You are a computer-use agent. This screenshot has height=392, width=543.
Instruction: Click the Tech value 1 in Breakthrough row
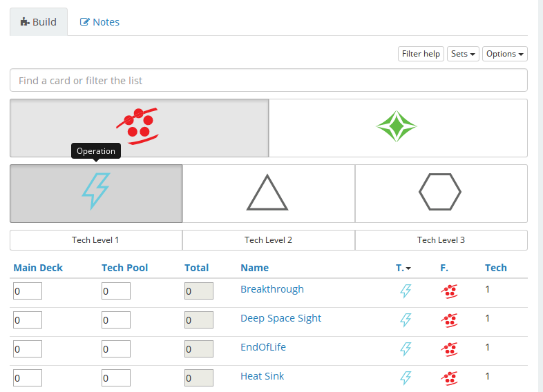(487, 289)
